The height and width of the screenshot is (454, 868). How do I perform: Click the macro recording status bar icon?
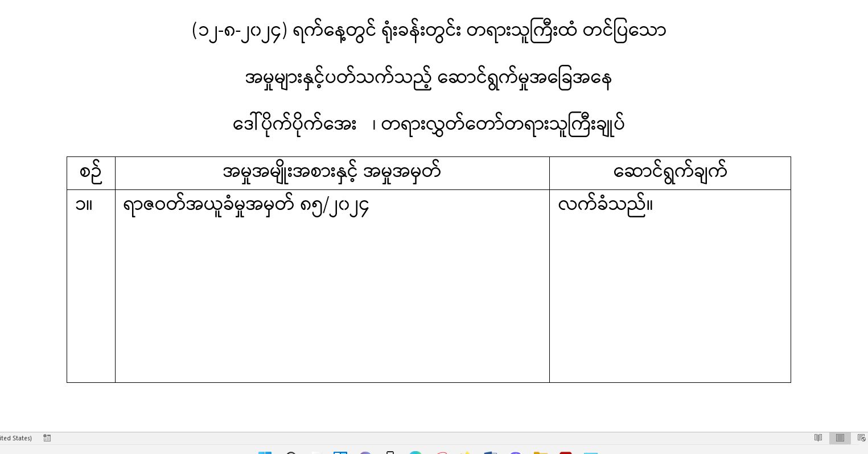click(47, 438)
